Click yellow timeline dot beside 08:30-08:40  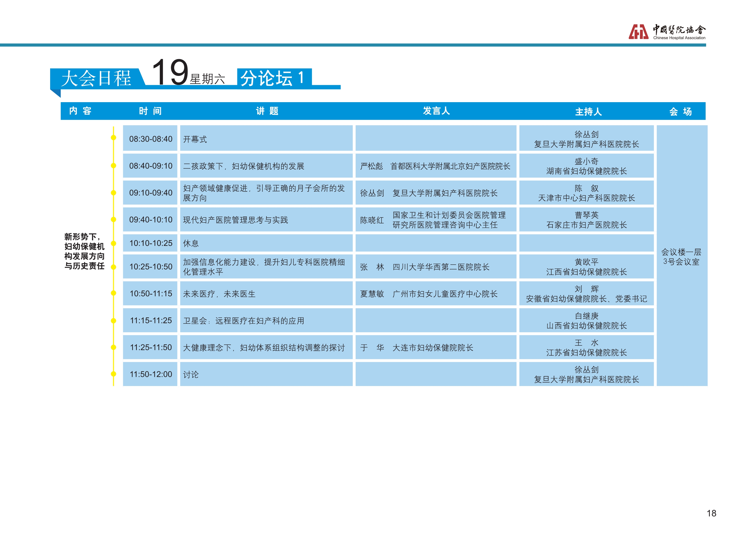click(x=113, y=138)
